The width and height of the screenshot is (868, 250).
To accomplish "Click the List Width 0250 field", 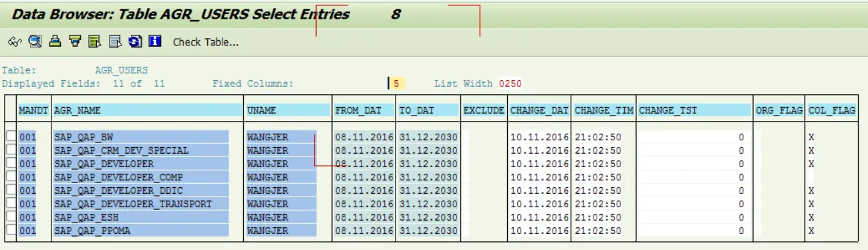I will [x=510, y=84].
